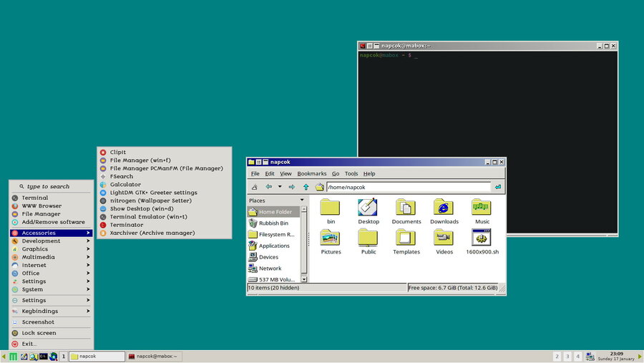Screen dimensions: 644x363
Task: Select the Pictures folder icon
Action: click(330, 238)
